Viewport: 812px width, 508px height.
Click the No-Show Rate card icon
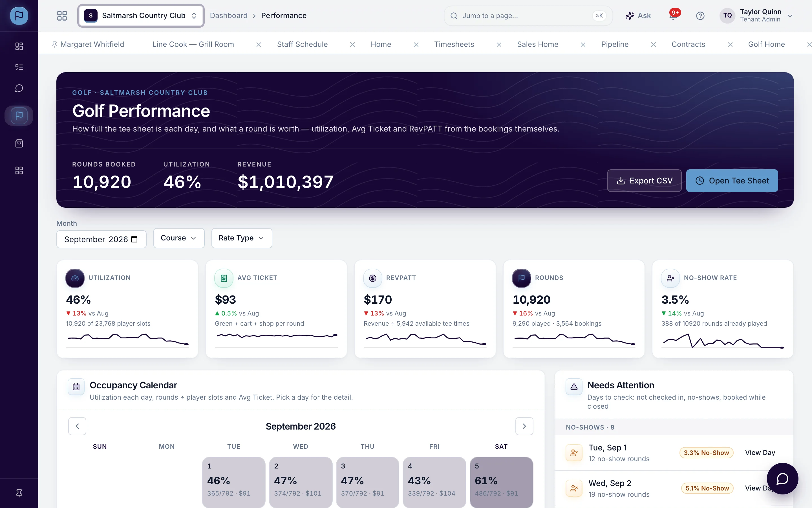[x=670, y=278]
